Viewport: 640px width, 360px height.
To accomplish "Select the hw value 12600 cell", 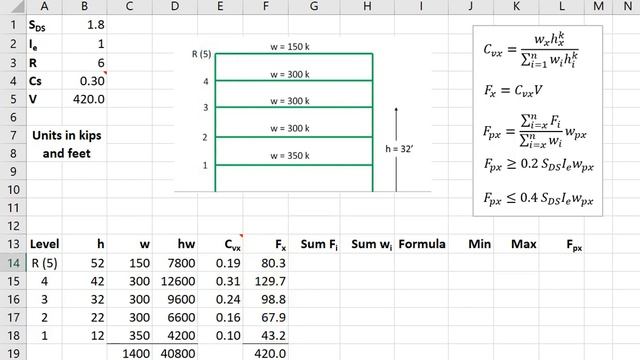I will pyautogui.click(x=175, y=281).
